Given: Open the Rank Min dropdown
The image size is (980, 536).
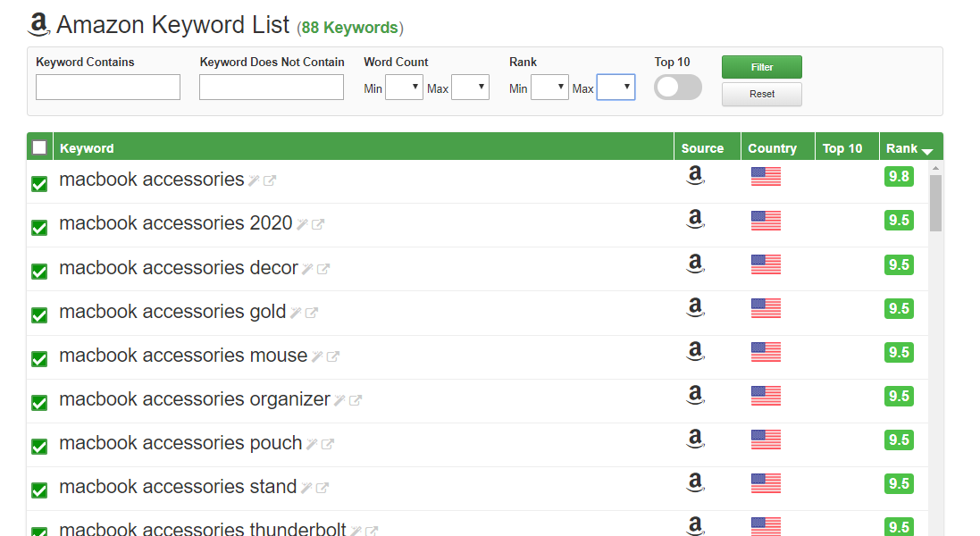Looking at the screenshot, I should coord(549,88).
